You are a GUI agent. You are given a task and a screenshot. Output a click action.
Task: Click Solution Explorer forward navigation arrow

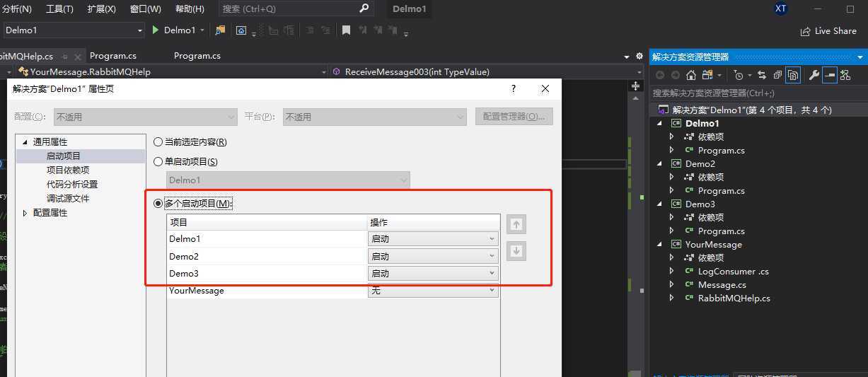coord(675,75)
